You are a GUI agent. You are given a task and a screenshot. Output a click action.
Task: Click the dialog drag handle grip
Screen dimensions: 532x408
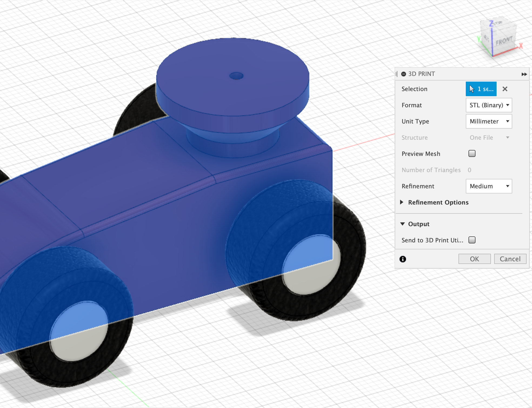coord(397,74)
